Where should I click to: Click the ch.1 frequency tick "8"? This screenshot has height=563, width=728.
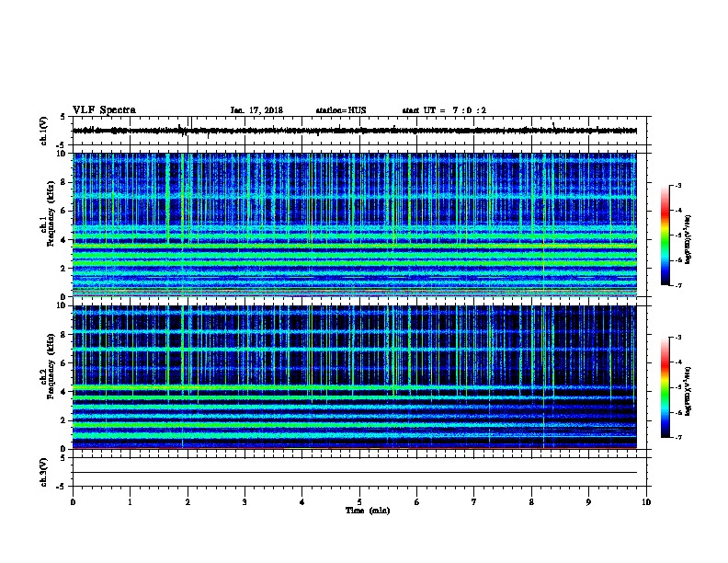point(63,182)
